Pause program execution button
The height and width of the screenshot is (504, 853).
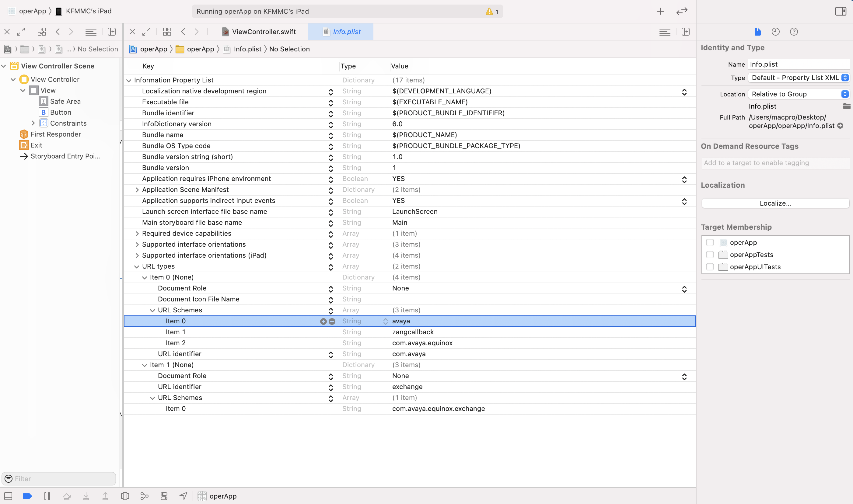tap(47, 496)
